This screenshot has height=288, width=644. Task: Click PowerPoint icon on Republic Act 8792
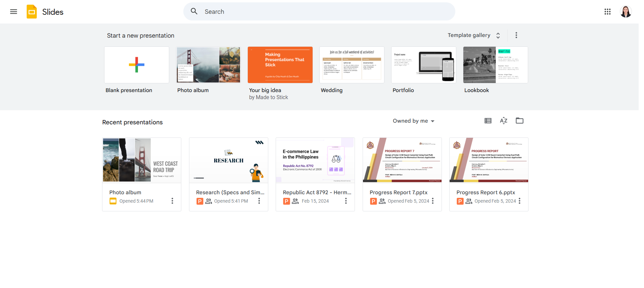tap(286, 201)
